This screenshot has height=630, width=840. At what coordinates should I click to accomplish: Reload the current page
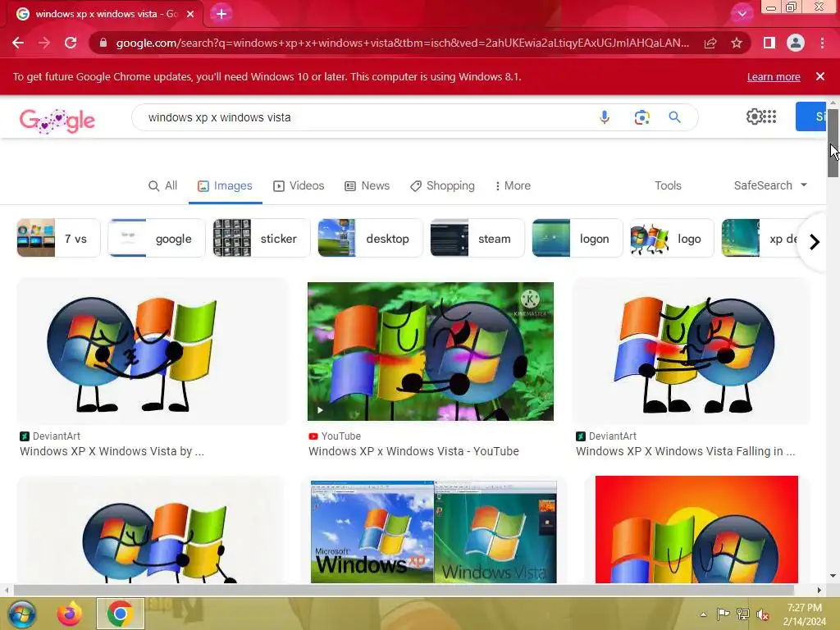71,43
